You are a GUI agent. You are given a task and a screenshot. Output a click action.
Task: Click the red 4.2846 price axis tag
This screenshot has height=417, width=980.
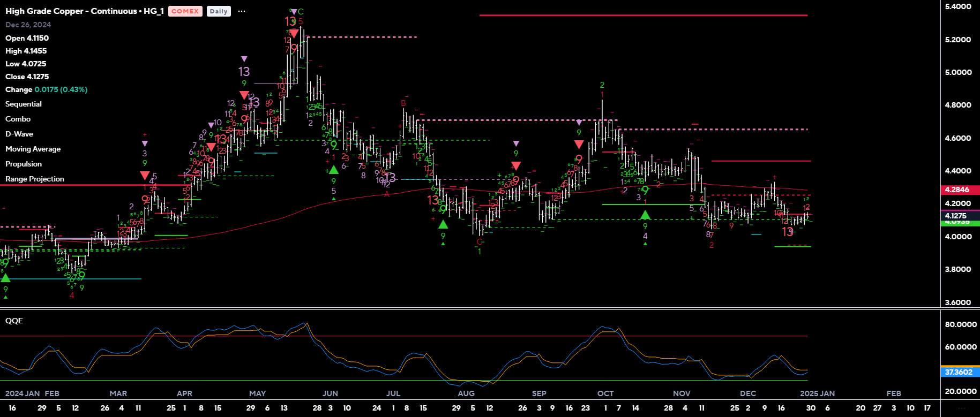click(959, 189)
